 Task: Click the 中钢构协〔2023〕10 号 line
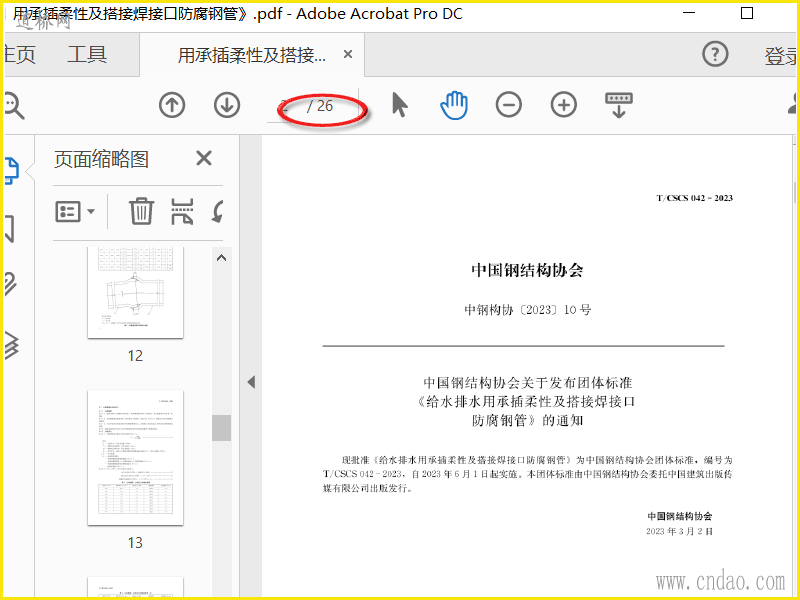point(528,310)
